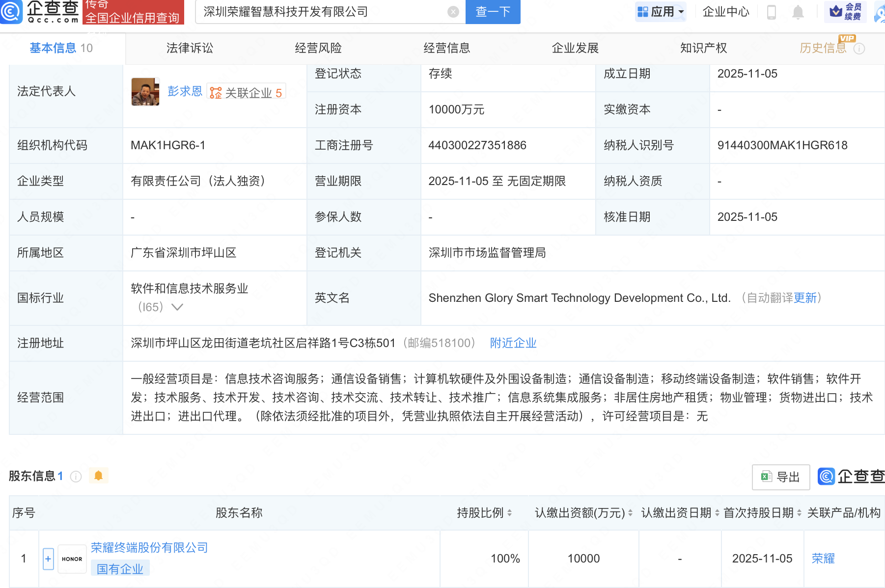The width and height of the screenshot is (885, 588).
Task: Sort shareholders by 持股比例
Action: pyautogui.click(x=509, y=513)
